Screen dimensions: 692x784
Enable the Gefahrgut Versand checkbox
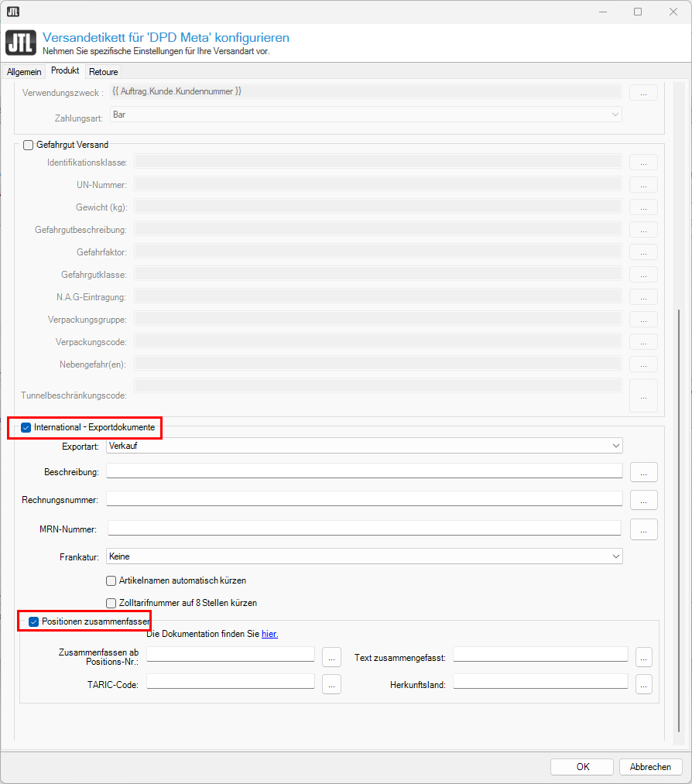point(29,145)
